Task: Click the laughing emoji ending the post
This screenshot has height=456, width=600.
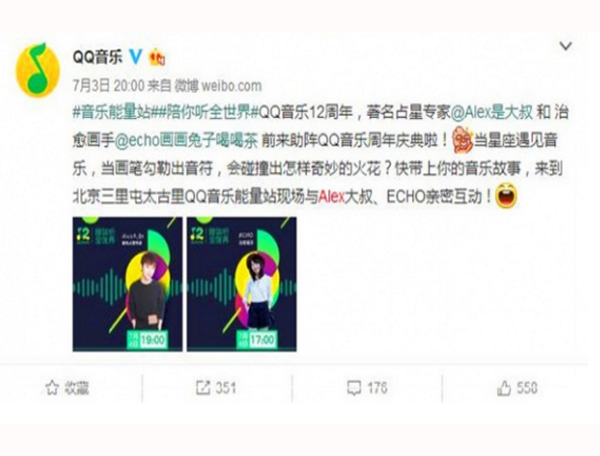Action: click(x=506, y=196)
